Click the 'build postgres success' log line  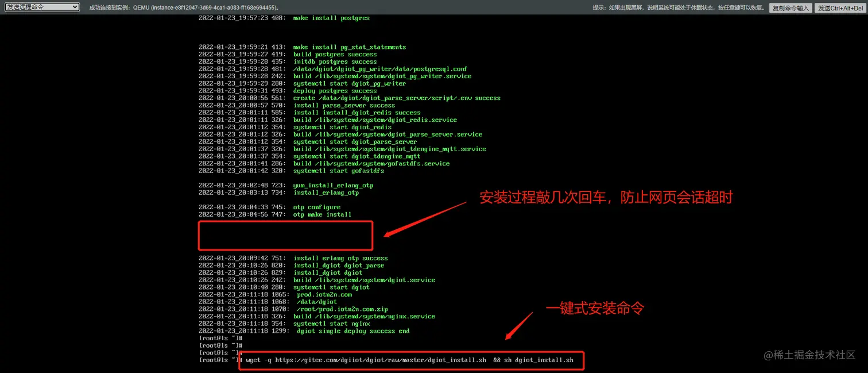[288, 55]
